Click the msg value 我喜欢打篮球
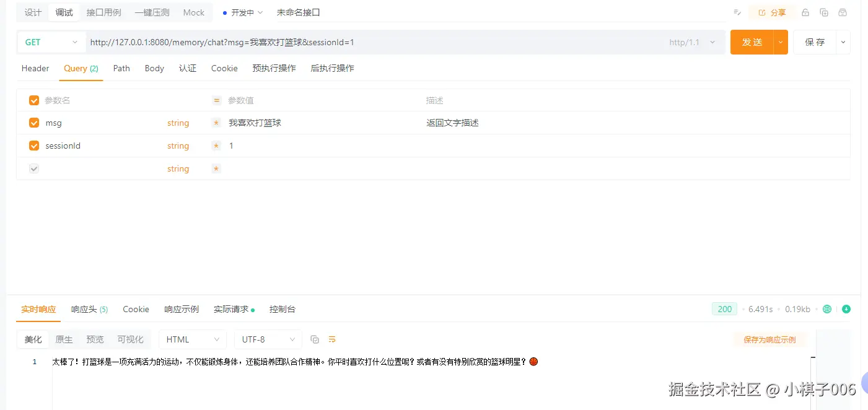868x410 pixels. (255, 123)
